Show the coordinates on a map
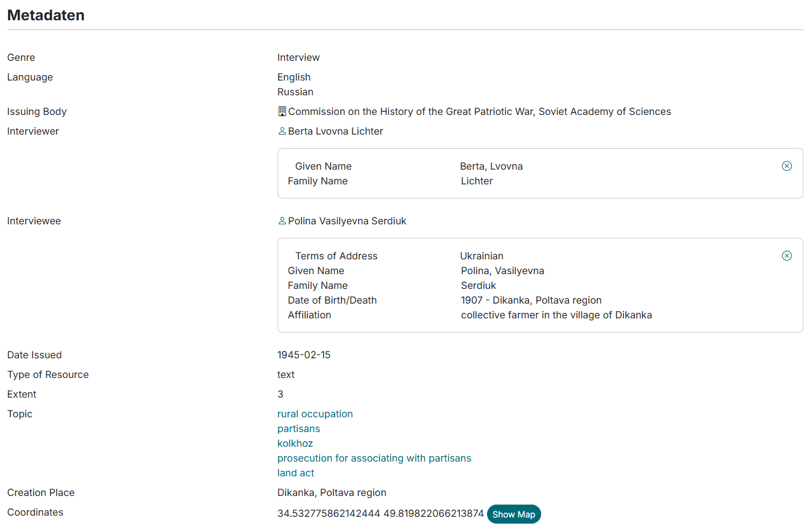 pyautogui.click(x=514, y=514)
